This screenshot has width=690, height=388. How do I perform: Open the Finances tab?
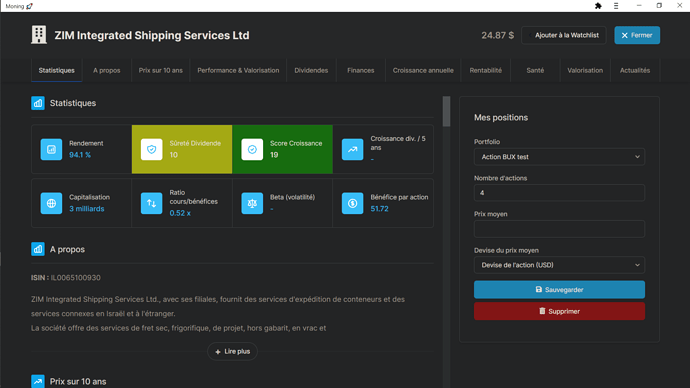tap(360, 70)
